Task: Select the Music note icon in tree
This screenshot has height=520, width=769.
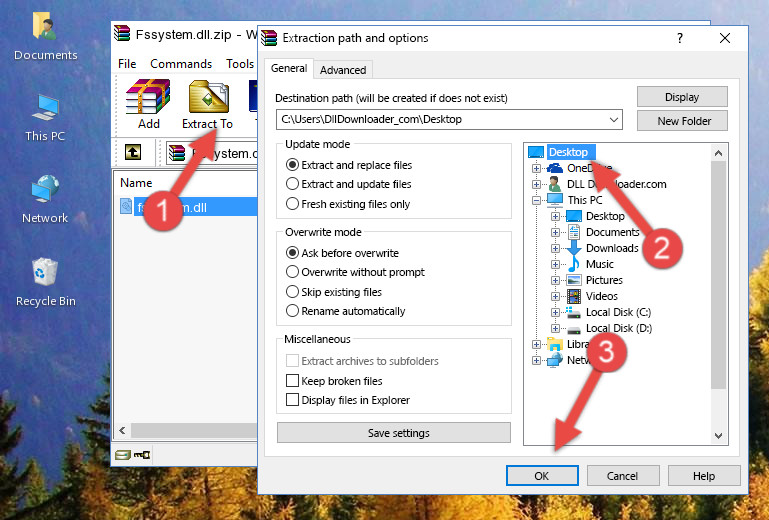Action: (x=573, y=264)
